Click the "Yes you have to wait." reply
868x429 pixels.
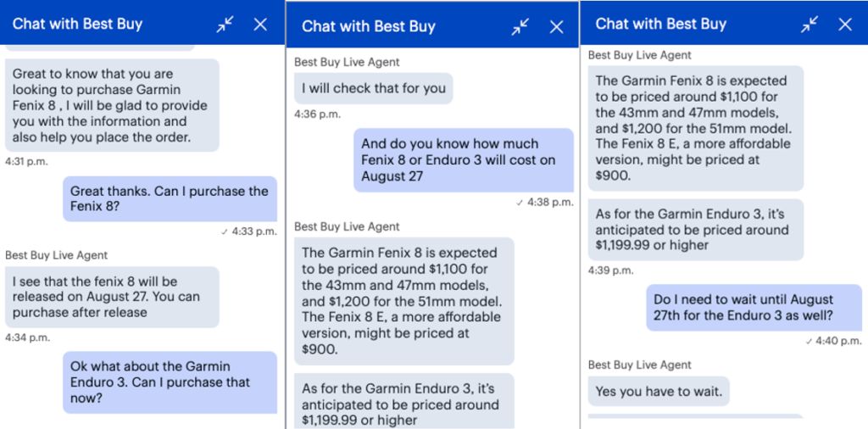click(659, 391)
